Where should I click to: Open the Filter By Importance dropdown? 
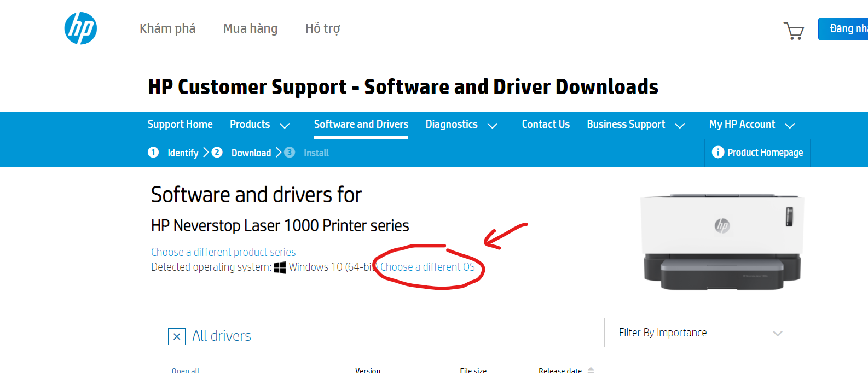pyautogui.click(x=698, y=333)
